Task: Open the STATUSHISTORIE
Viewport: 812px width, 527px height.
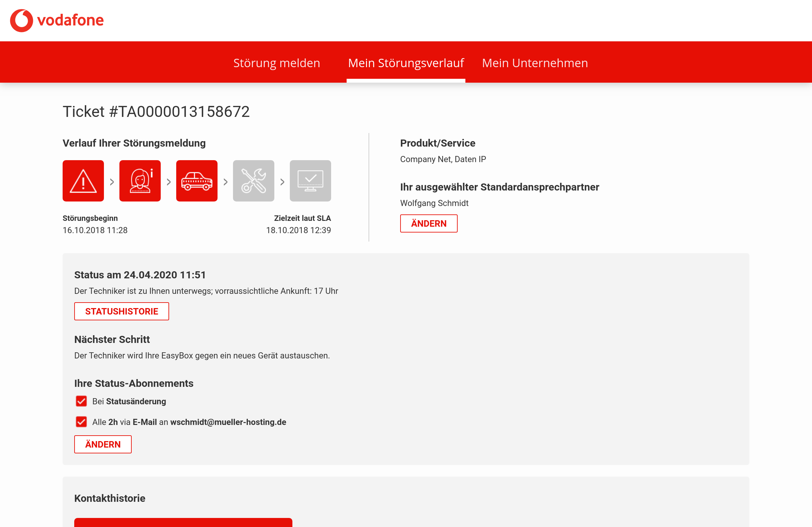Action: pyautogui.click(x=121, y=311)
